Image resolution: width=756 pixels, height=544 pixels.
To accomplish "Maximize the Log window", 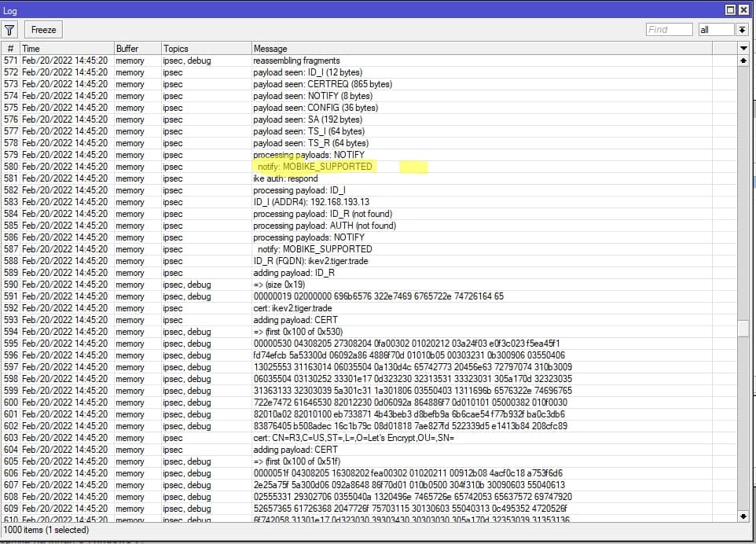I will [730, 10].
